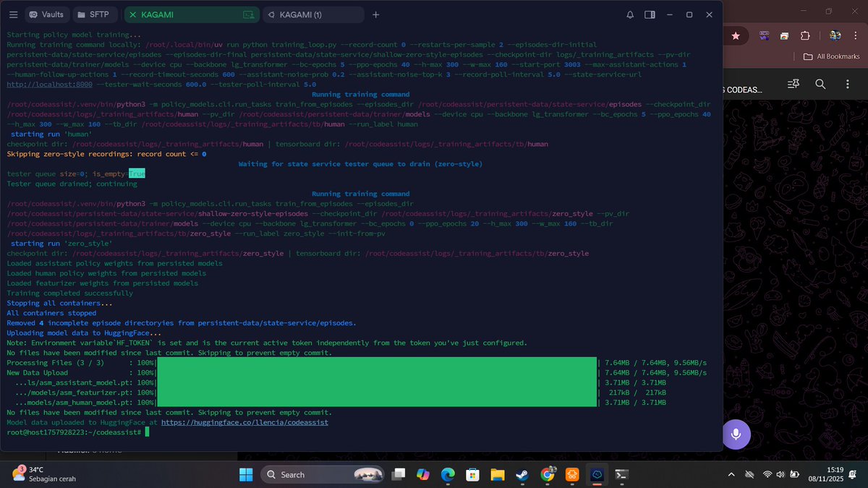The width and height of the screenshot is (868, 488).
Task: Open the terminal app on taskbar
Action: pos(622,474)
